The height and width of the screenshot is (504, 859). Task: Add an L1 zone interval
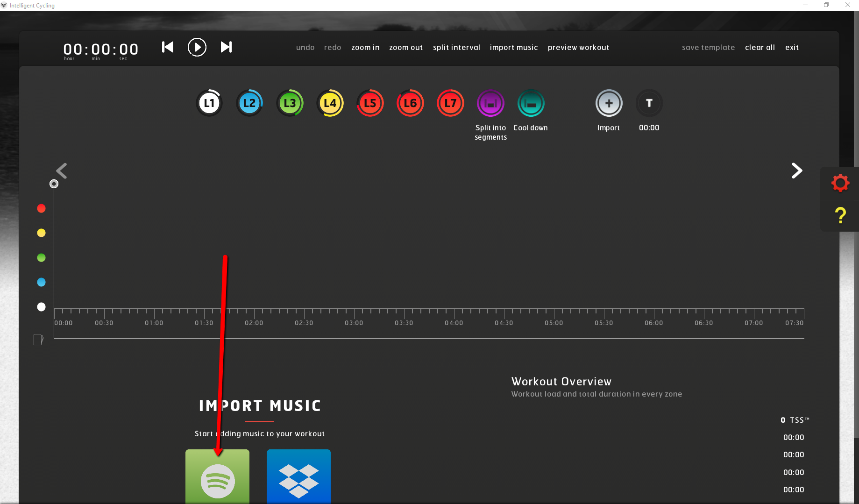[x=209, y=103]
